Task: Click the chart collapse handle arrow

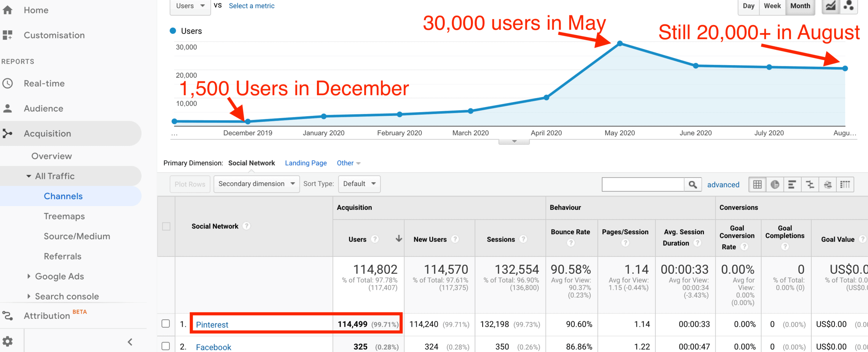Action: 514,141
